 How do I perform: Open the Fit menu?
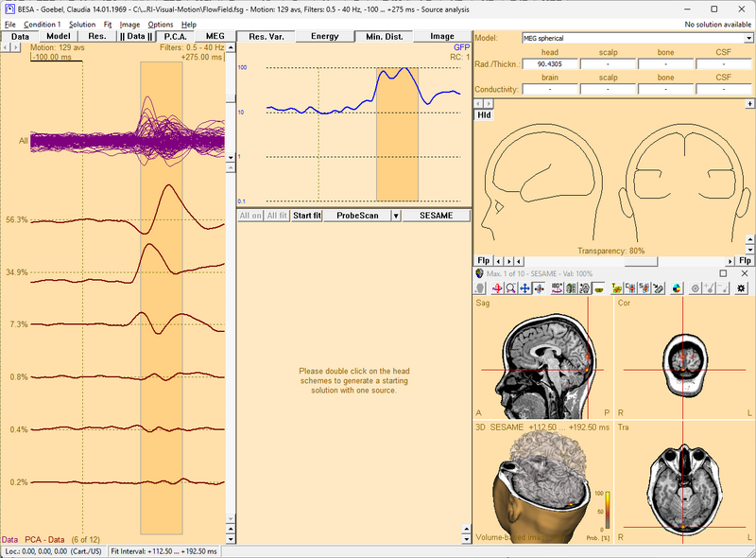pos(107,24)
